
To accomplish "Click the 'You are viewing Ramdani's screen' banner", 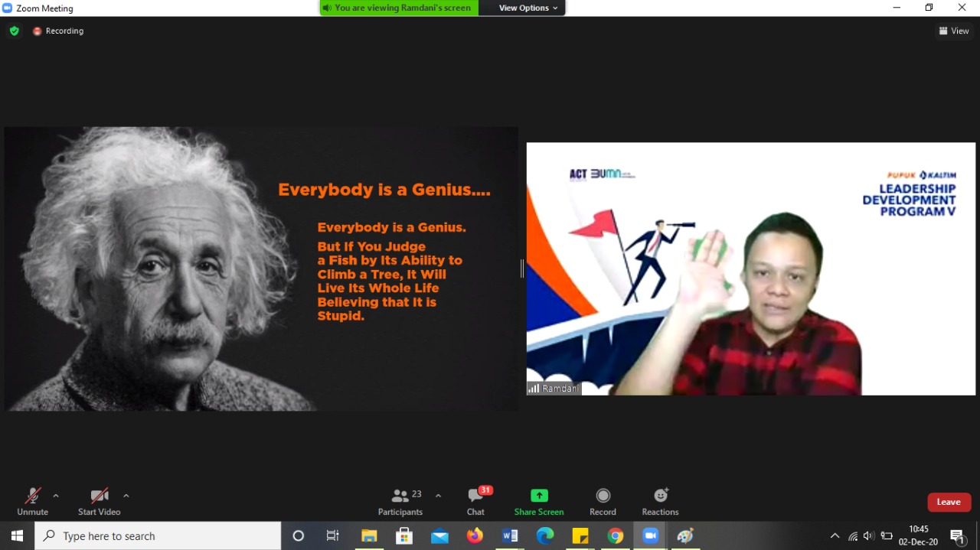I will [399, 8].
